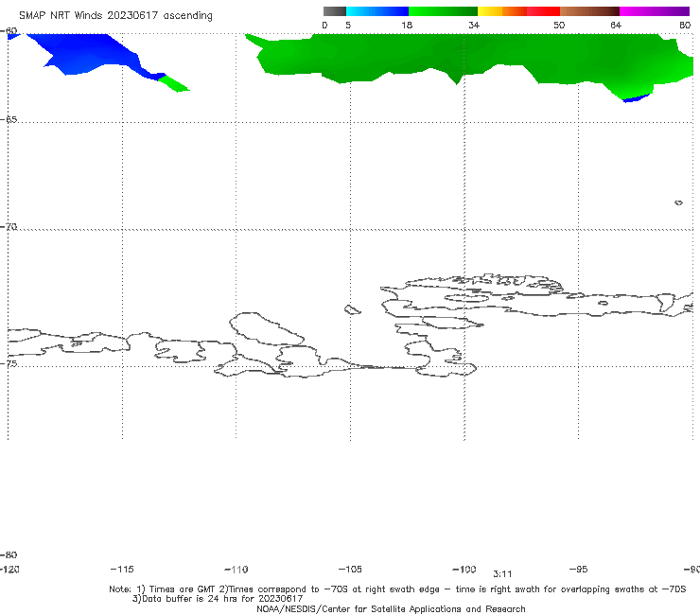700x615 pixels.
Task: Click the latitude label '-65'
Action: 9,120
